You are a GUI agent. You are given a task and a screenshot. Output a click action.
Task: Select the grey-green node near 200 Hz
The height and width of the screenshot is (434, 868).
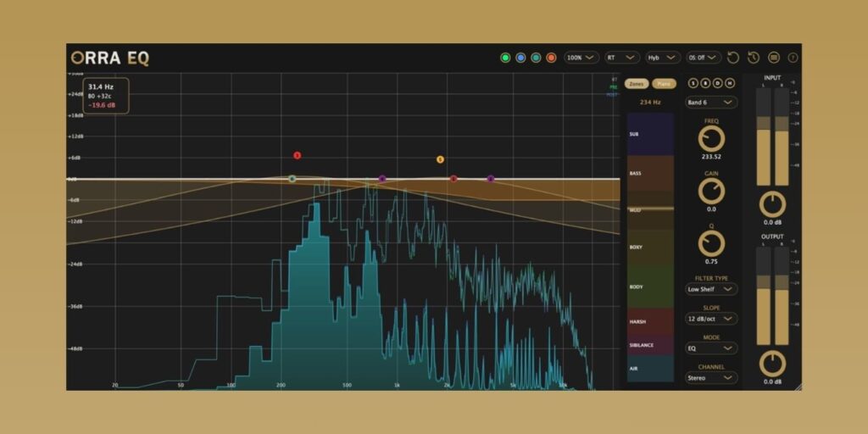[x=292, y=178]
